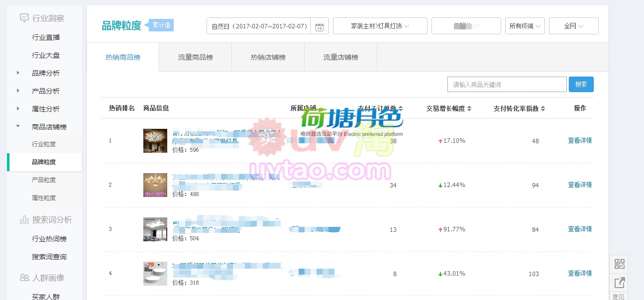Screen dimensions: 644x300
Task: Expand the 品牌分析 sidebar section
Action: tap(18, 73)
